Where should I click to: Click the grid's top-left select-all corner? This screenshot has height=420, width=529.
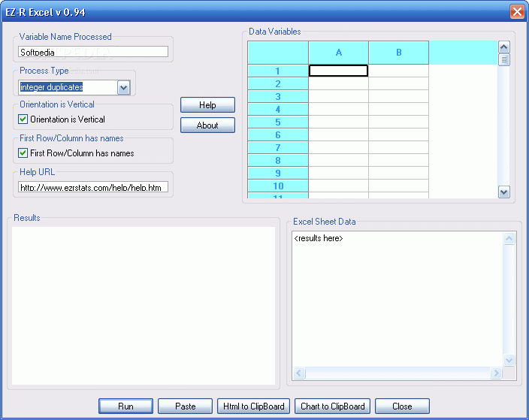[x=278, y=53]
